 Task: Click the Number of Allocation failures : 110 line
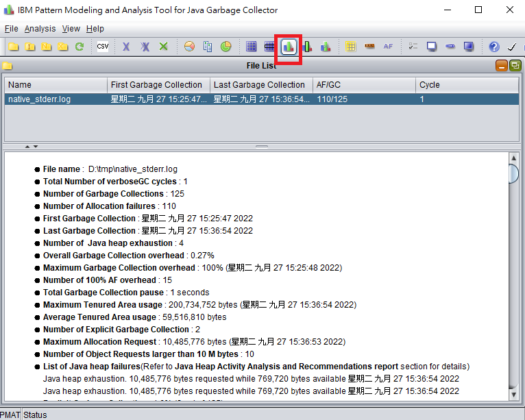[x=110, y=206]
